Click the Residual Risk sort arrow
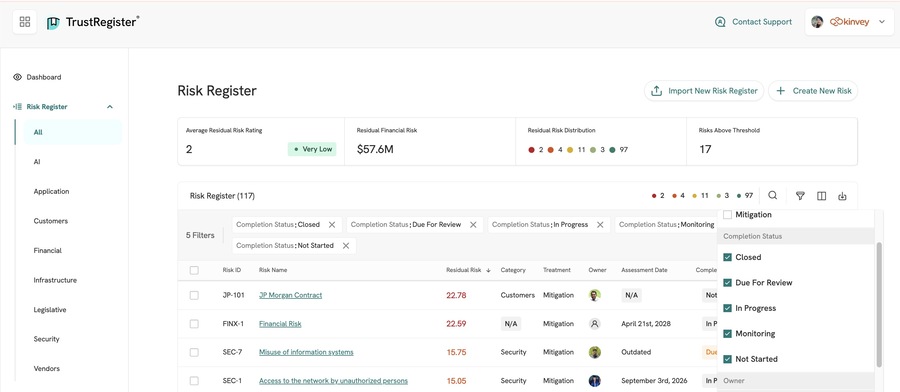 488,270
